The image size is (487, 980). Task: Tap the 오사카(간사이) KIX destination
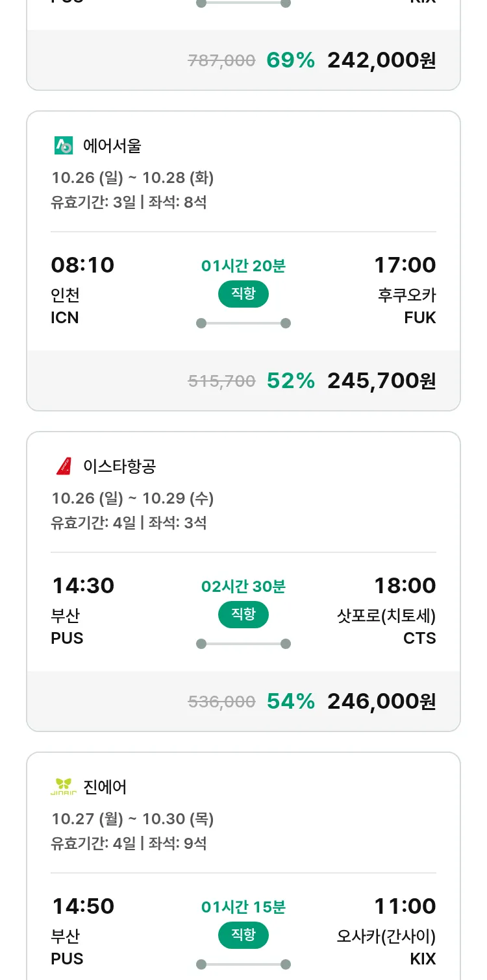(386, 947)
